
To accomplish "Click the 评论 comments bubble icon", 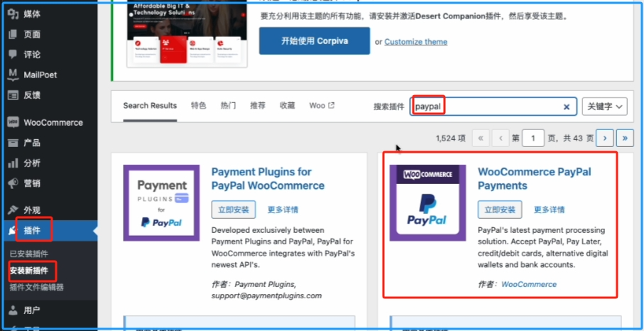I will point(13,54).
